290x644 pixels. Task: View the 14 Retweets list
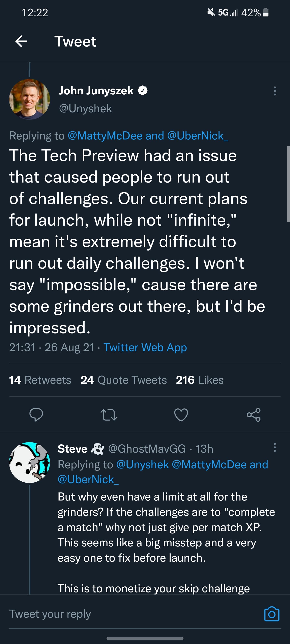point(40,380)
